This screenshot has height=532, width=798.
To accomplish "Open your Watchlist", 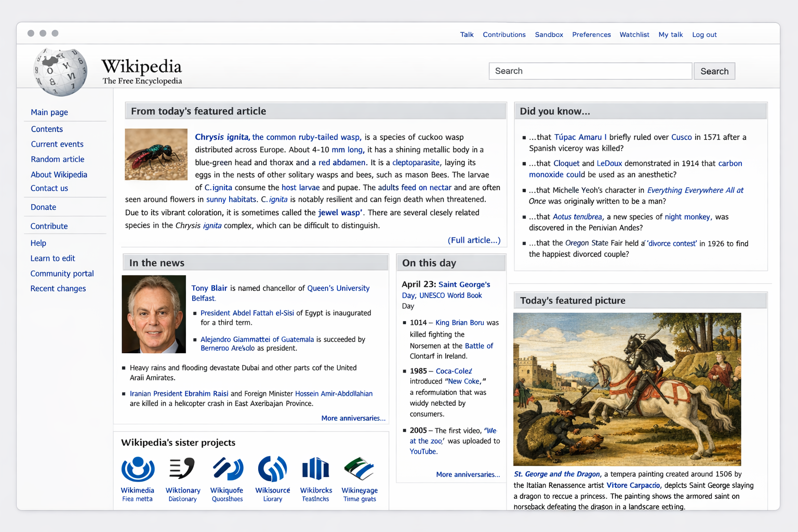I will pyautogui.click(x=634, y=34).
